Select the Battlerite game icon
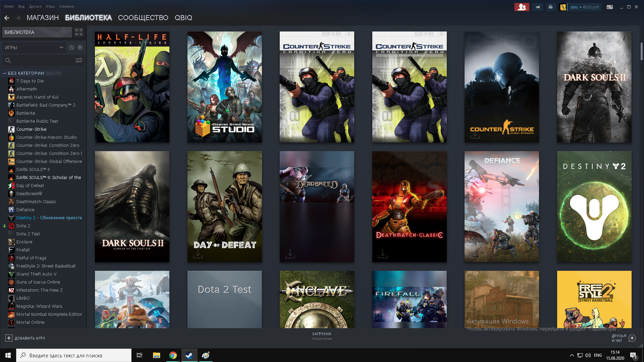 click(x=11, y=113)
